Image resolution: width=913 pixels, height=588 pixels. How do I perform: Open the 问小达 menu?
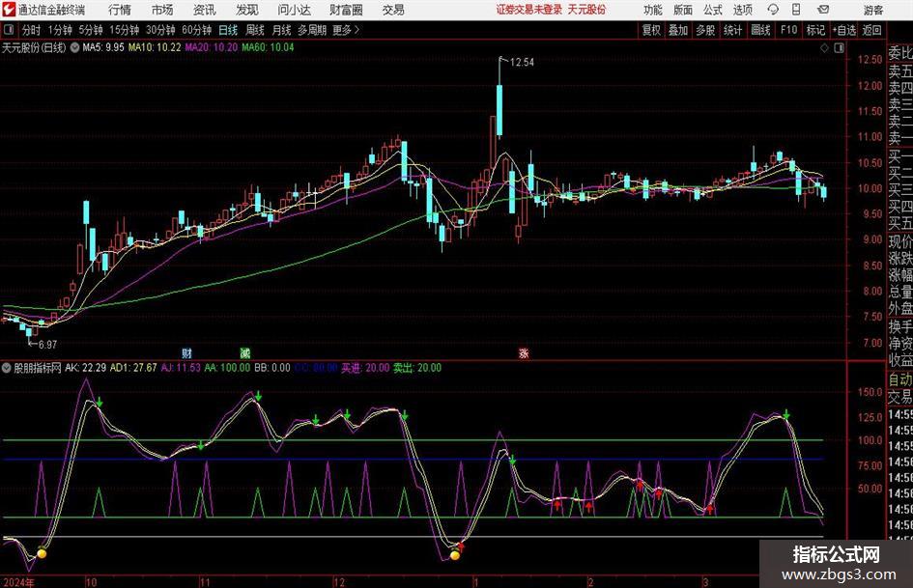pyautogui.click(x=294, y=10)
